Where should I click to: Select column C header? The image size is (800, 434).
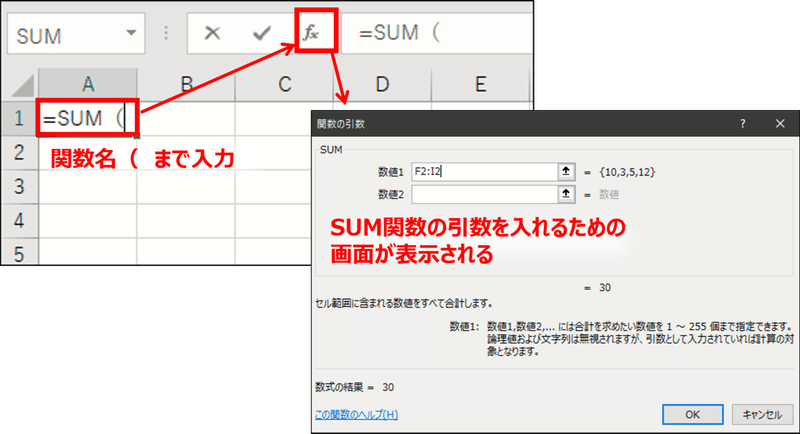point(284,84)
